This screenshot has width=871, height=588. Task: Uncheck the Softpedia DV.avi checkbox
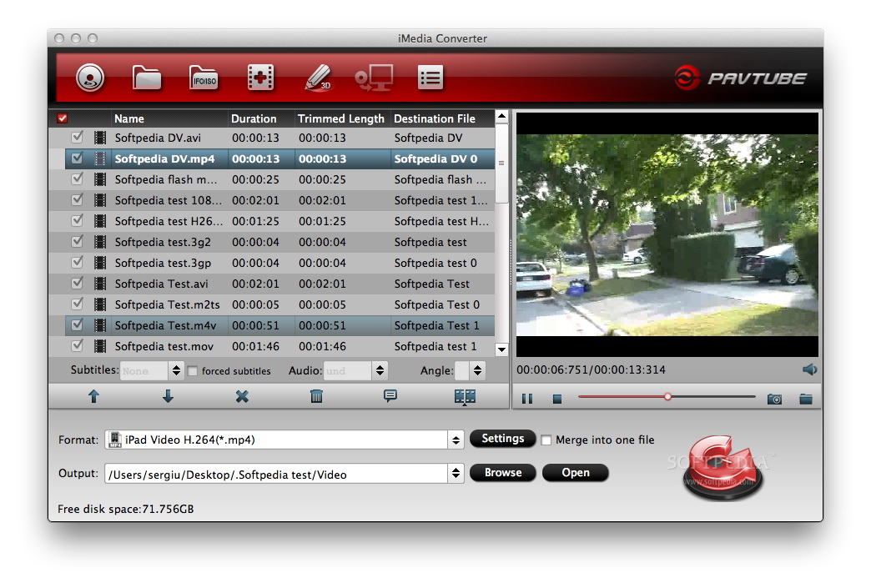(78, 137)
